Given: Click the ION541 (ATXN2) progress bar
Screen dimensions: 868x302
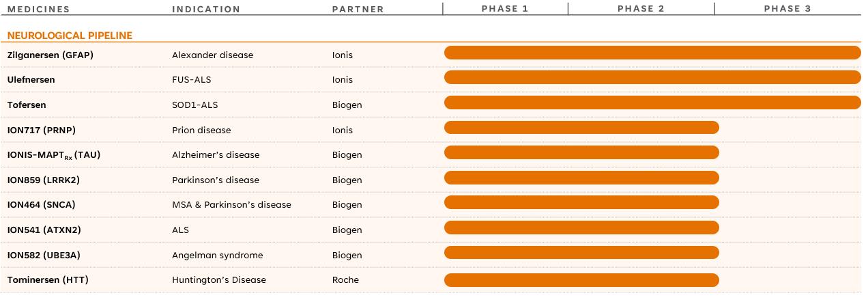Looking at the screenshot, I should coord(581,228).
